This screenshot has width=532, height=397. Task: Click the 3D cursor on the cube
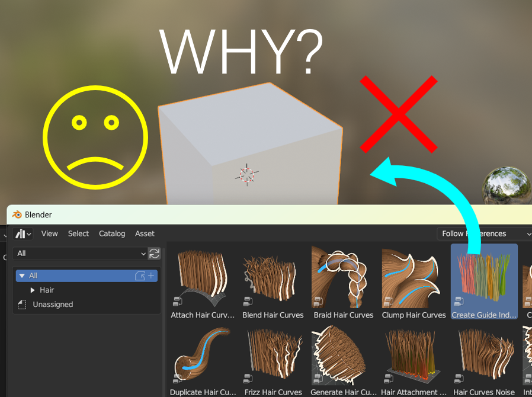tap(246, 175)
